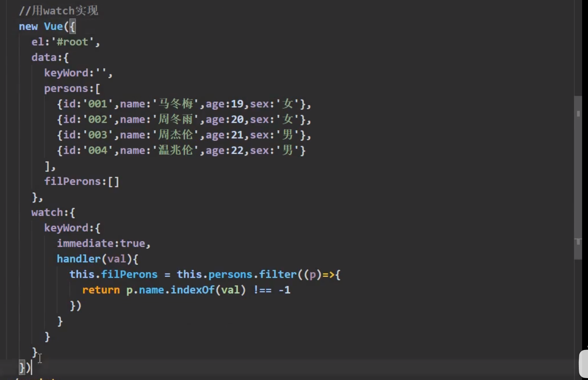Click 'filPerons:[]' in data

(82, 181)
